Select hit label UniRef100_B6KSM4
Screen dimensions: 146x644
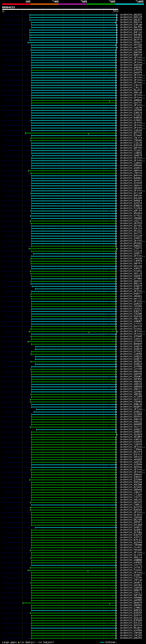pos(131,52)
